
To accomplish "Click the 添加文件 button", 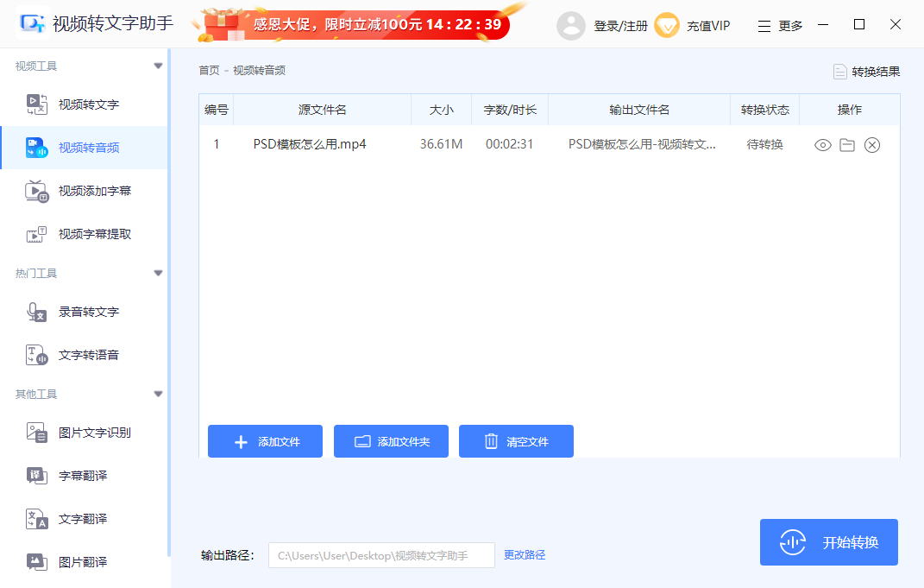I will [x=265, y=441].
